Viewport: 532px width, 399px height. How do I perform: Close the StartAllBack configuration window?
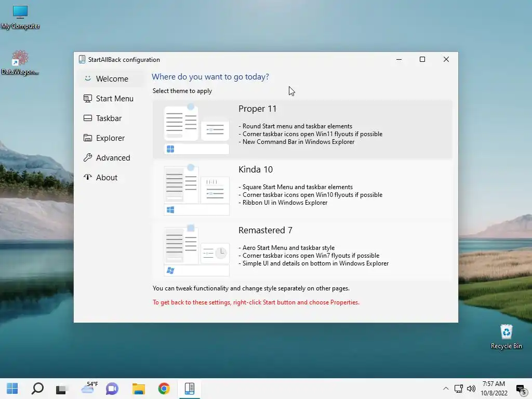point(446,59)
